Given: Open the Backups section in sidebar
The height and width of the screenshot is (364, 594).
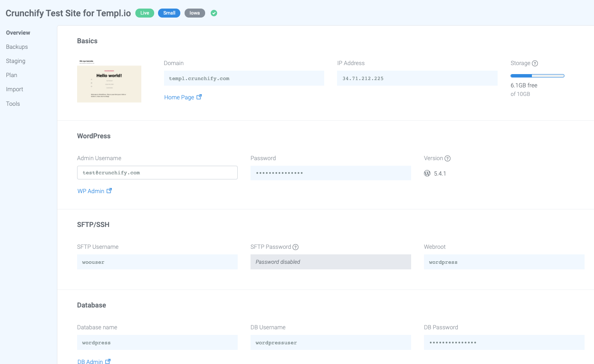Looking at the screenshot, I should pyautogui.click(x=17, y=47).
